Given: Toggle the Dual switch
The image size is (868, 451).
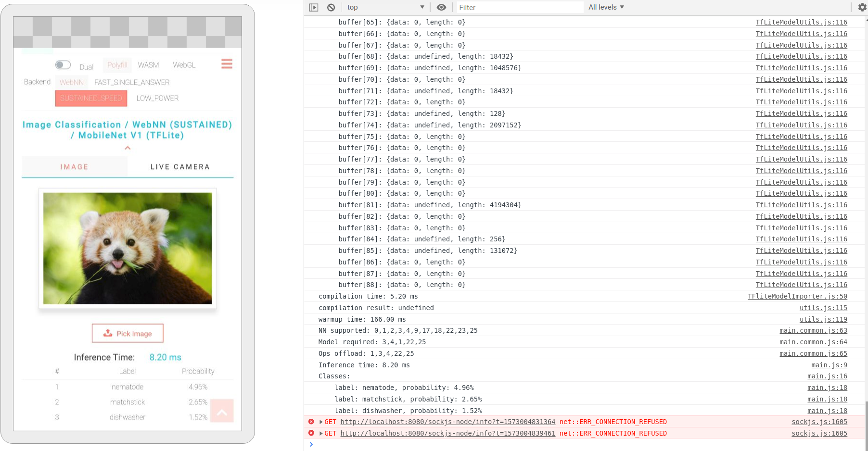Looking at the screenshot, I should [63, 64].
